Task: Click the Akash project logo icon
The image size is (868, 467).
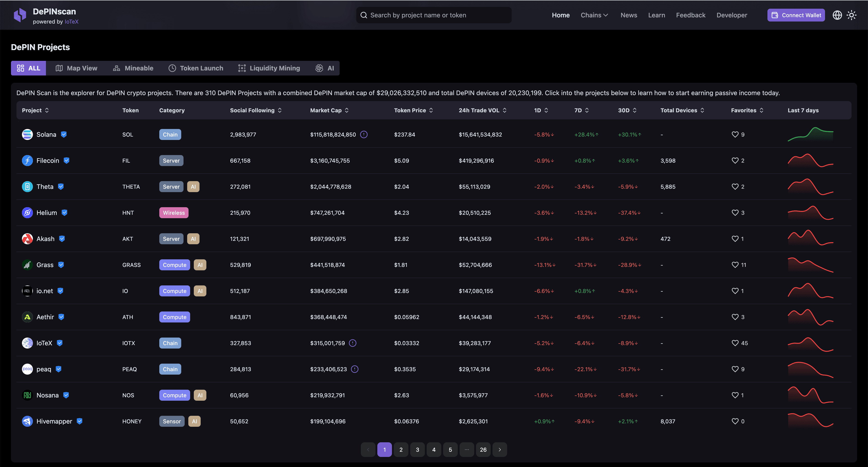Action: click(27, 239)
